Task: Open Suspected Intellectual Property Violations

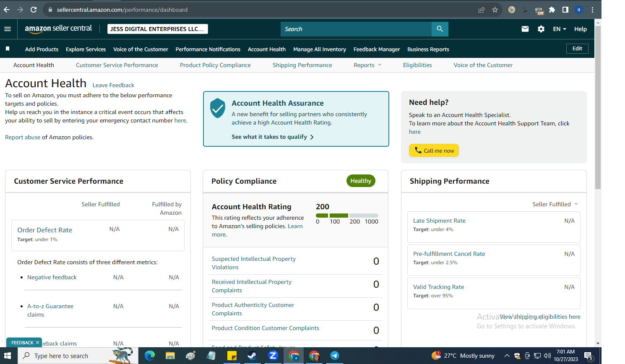Action: (253, 263)
